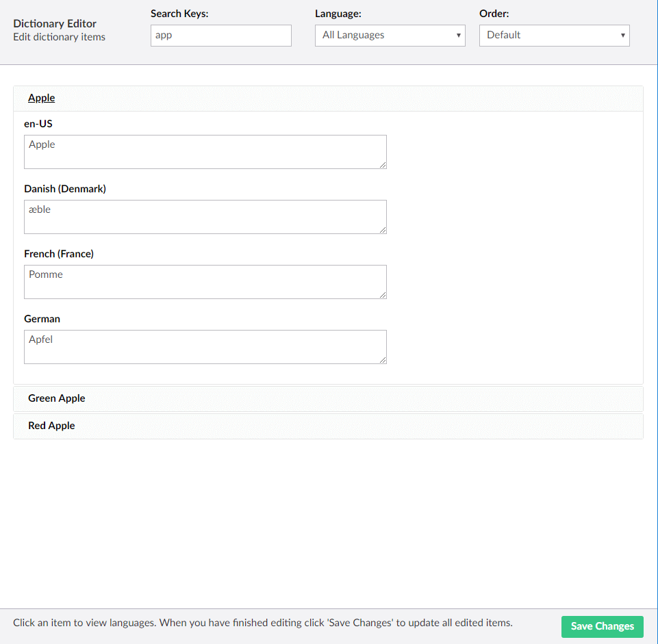Open the Order dropdown
The height and width of the screenshot is (644, 658).
[554, 35]
